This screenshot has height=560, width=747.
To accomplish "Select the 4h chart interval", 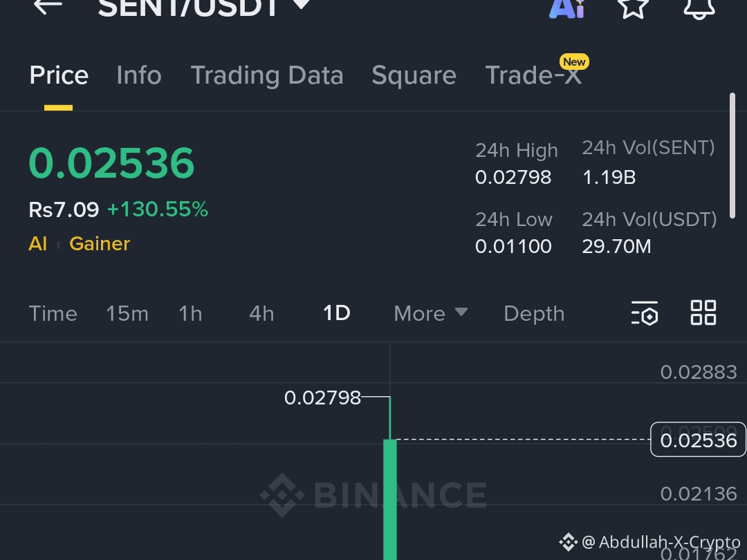I will coord(261,313).
